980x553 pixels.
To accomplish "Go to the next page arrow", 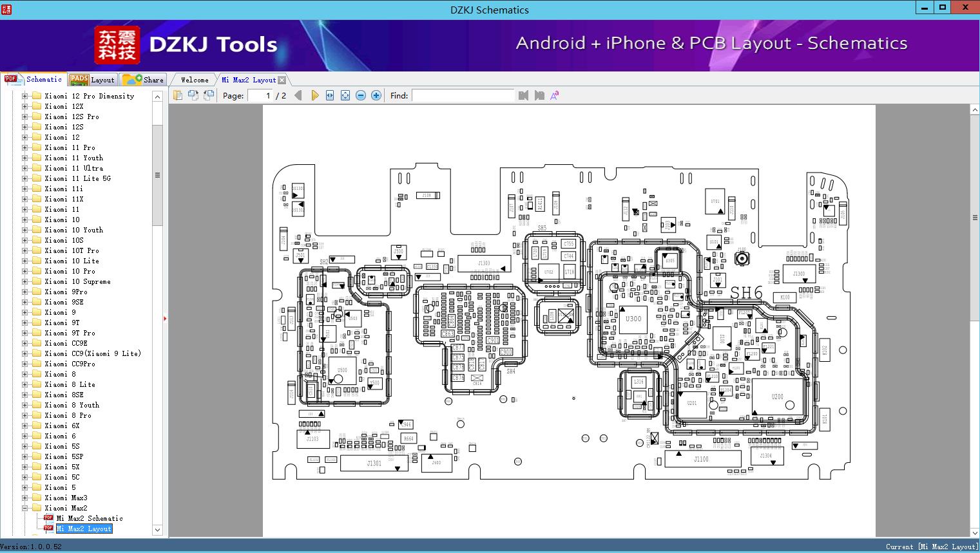I will tap(314, 95).
